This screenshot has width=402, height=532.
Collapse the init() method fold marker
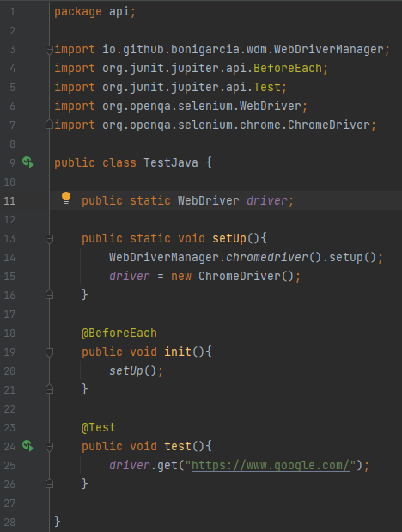pos(49,352)
